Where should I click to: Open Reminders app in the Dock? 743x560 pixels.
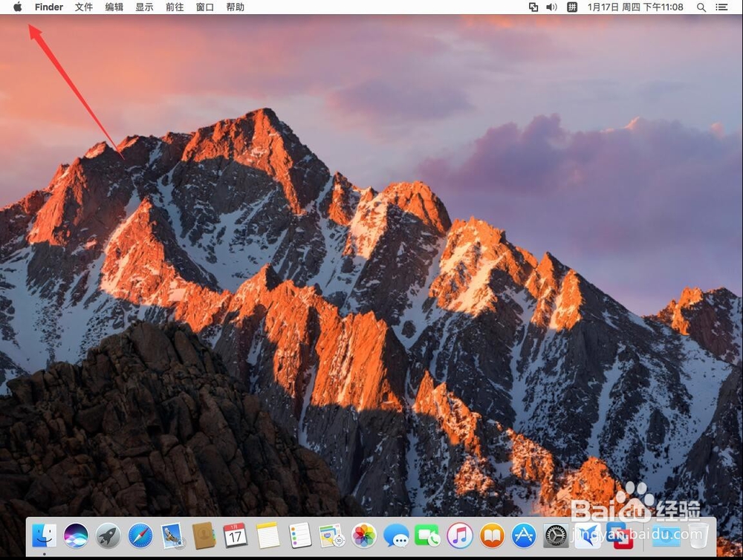tap(300, 535)
